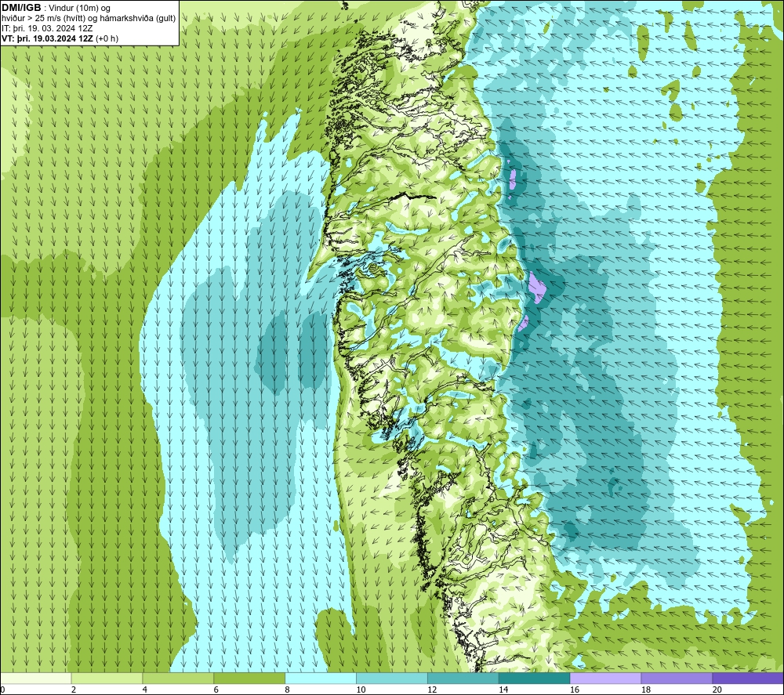Screen dimensions: 784x695
Task: Click the 18–20 m/s purple legend swatch
Action: click(677, 678)
